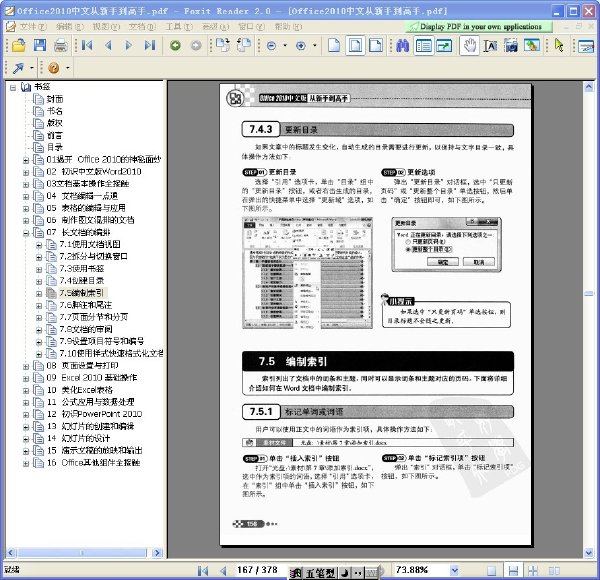The width and height of the screenshot is (600, 580).
Task: Click rightmost typewriter toolbar icon
Action: [x=586, y=46]
